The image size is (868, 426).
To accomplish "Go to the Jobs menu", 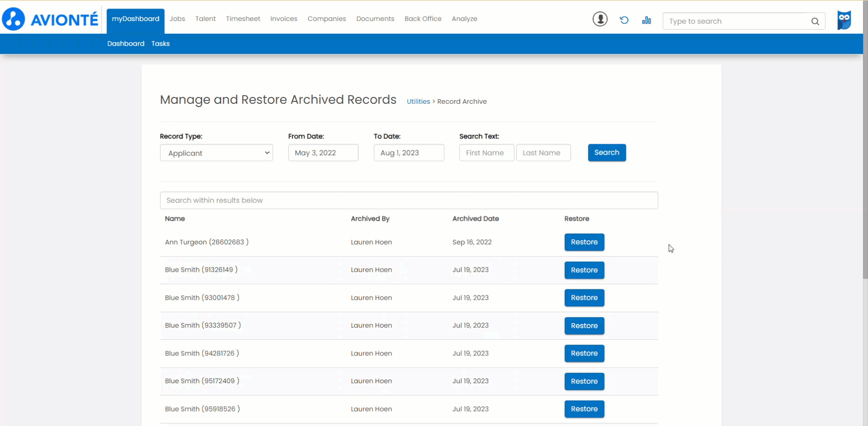I will coord(177,19).
